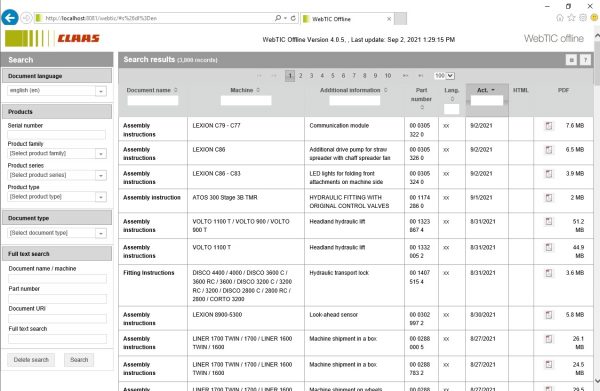This screenshot has width=600, height=391.
Task: Filter the Machine column input box
Action: [x=246, y=101]
